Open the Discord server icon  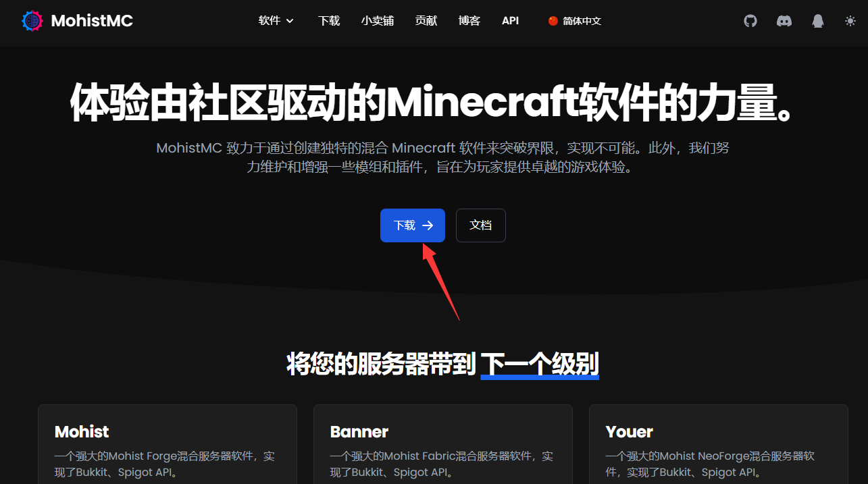point(784,21)
